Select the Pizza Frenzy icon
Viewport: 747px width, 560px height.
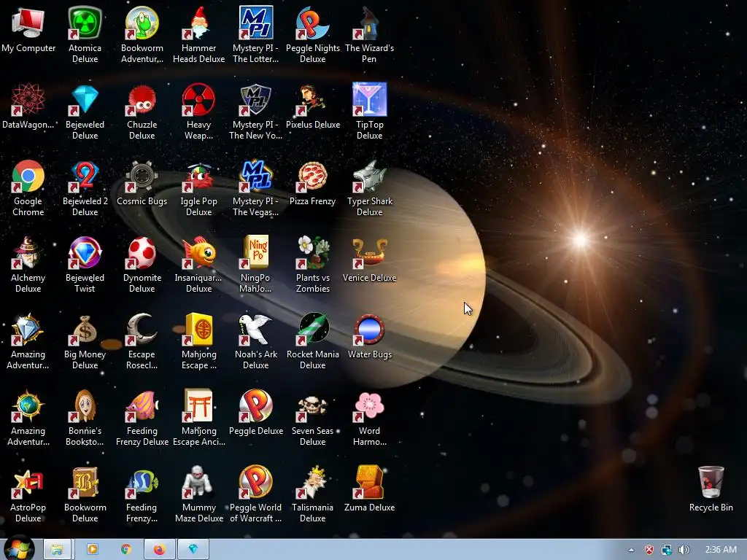pos(312,176)
